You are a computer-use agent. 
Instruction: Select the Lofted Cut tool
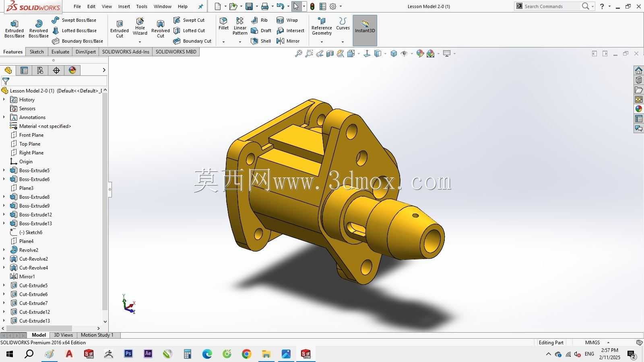click(189, 31)
